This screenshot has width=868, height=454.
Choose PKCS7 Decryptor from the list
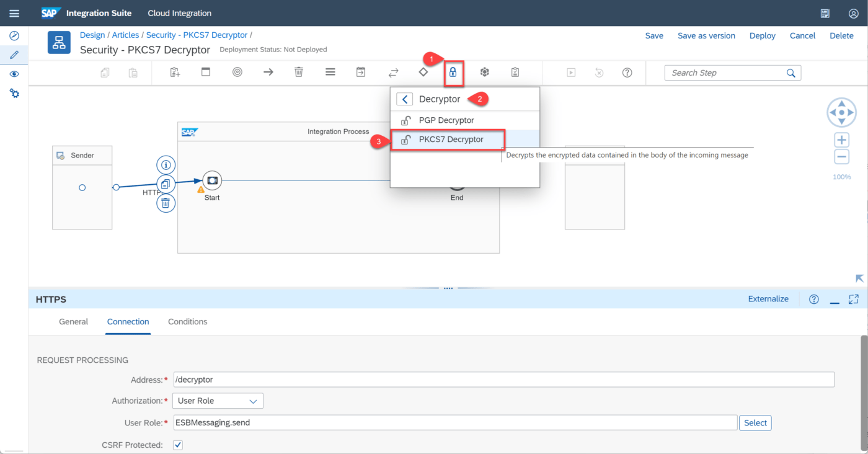tap(465, 140)
